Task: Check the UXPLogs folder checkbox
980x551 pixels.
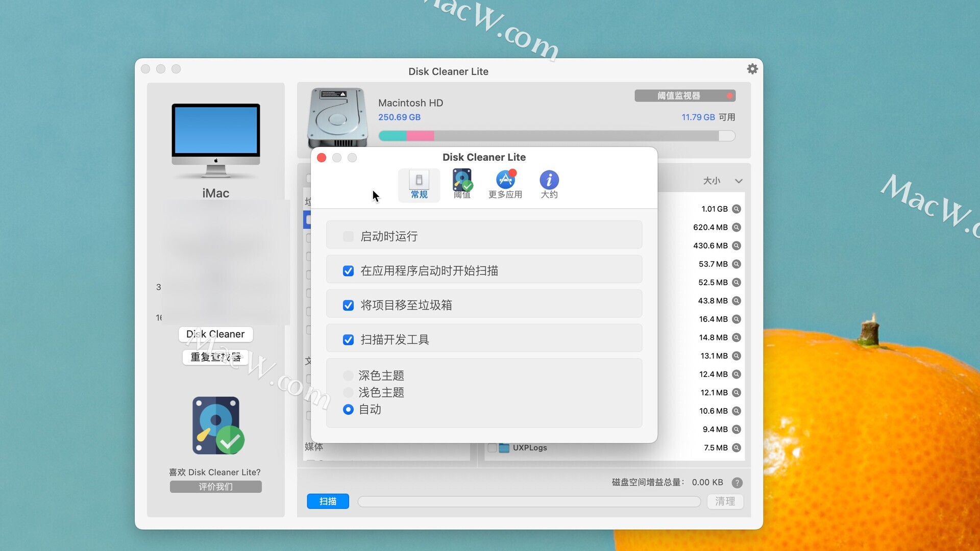Action: click(492, 448)
